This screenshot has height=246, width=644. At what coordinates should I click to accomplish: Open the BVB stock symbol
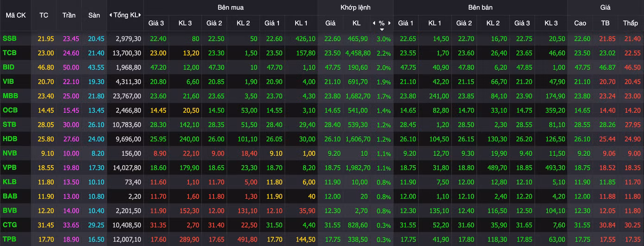coord(10,210)
